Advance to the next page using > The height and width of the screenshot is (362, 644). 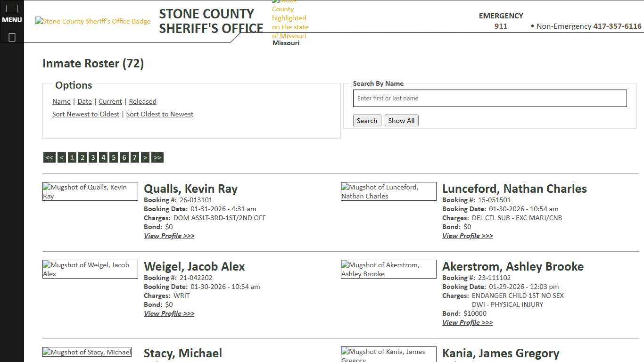(x=145, y=157)
